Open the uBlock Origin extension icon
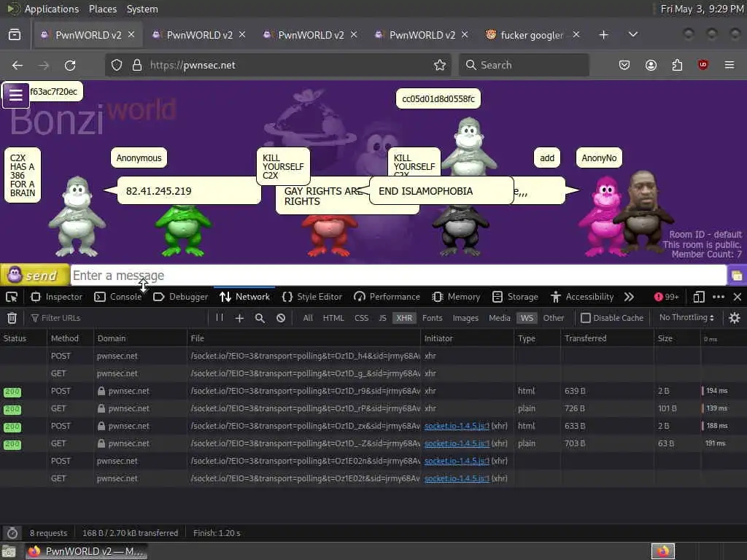This screenshot has width=747, height=560. tap(703, 65)
